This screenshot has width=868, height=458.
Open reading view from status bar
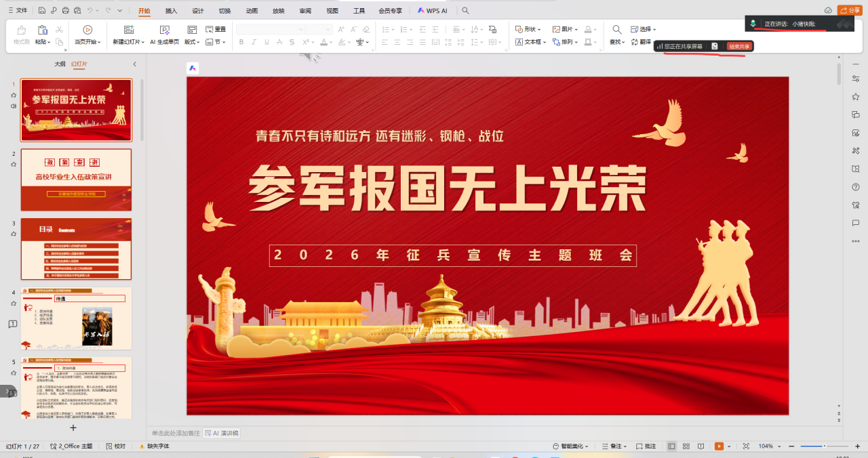point(700,446)
